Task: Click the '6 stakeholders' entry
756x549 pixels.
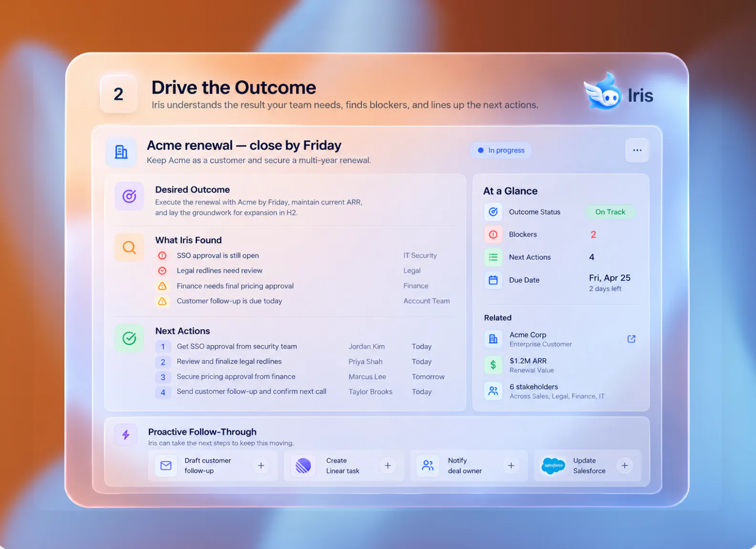Action: (x=534, y=387)
